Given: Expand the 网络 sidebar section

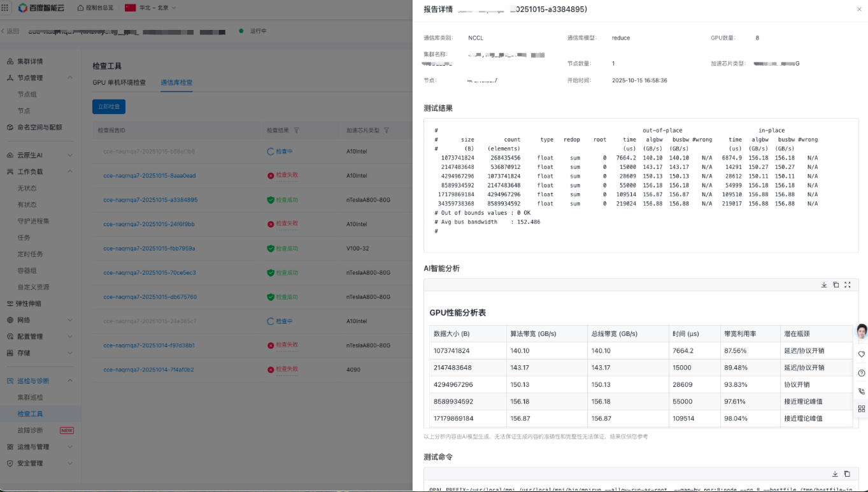Looking at the screenshot, I should pyautogui.click(x=70, y=320).
